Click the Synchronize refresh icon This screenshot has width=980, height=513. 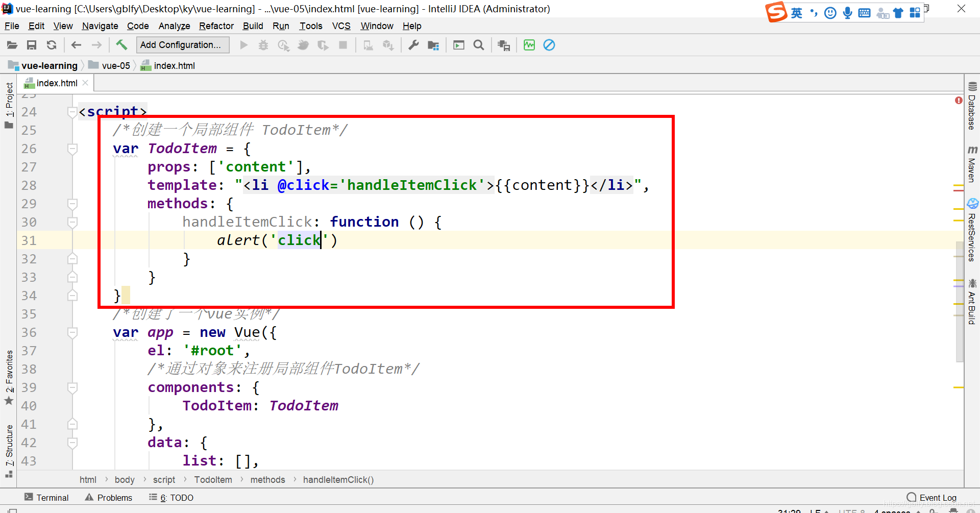tap(52, 45)
